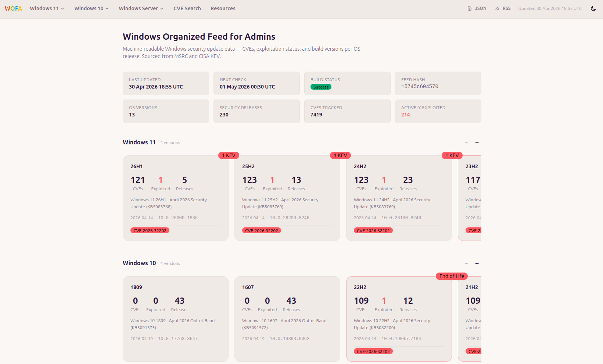Open the Windows 11 24H2 card title

click(x=360, y=166)
